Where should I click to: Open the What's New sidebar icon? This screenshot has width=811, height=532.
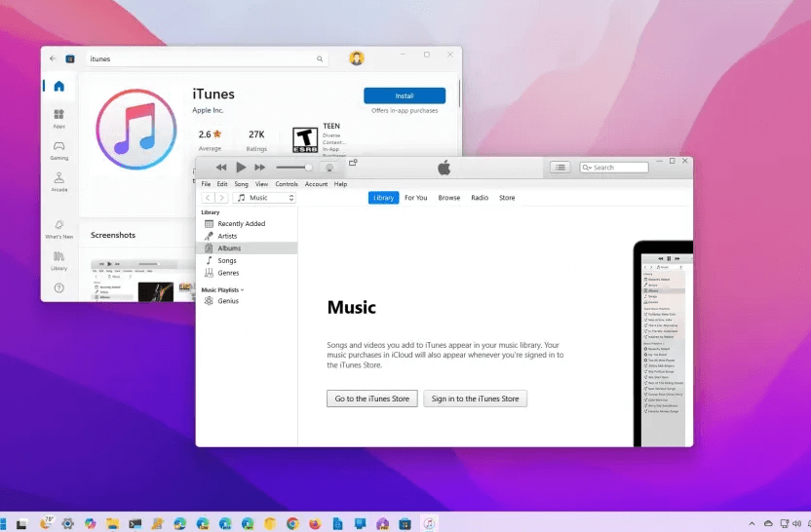(x=58, y=228)
